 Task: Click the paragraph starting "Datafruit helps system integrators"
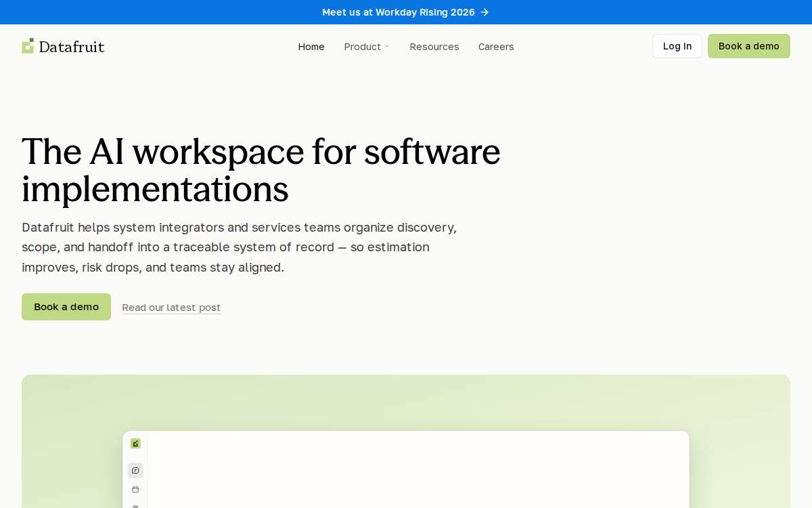tap(240, 247)
